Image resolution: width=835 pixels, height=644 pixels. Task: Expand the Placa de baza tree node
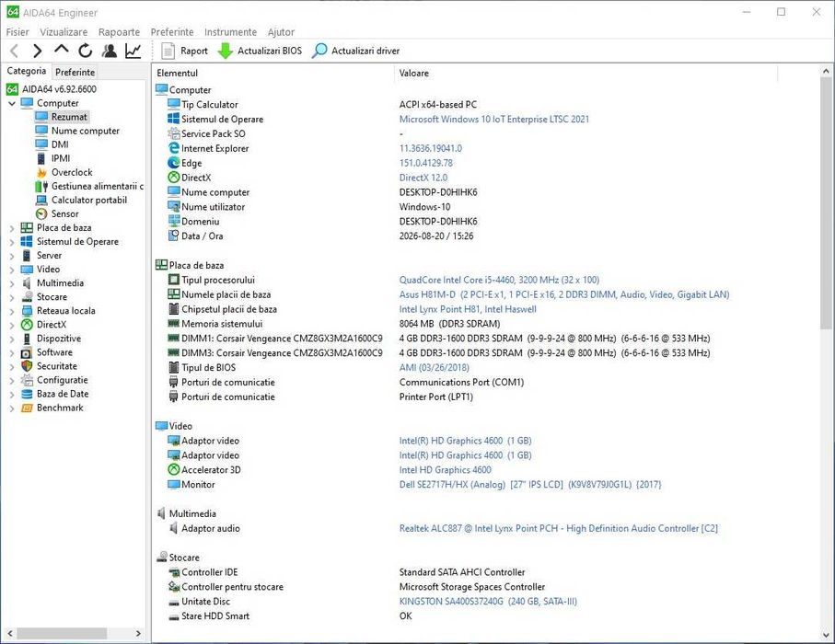[x=12, y=228]
